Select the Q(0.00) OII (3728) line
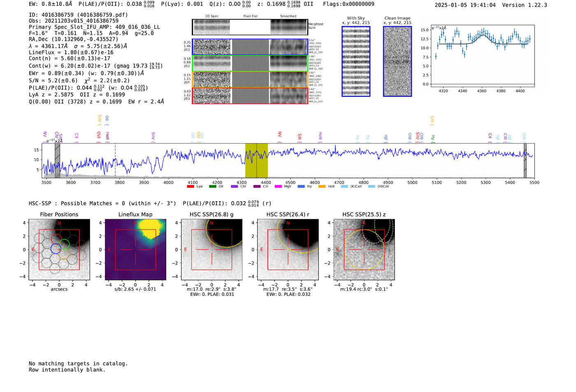The height and width of the screenshot is (392, 576). point(96,102)
